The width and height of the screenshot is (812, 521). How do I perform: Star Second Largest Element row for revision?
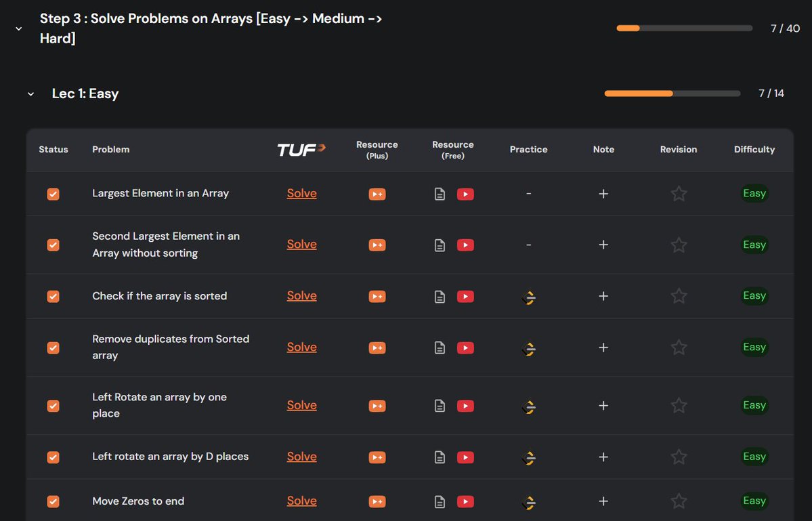tap(679, 245)
